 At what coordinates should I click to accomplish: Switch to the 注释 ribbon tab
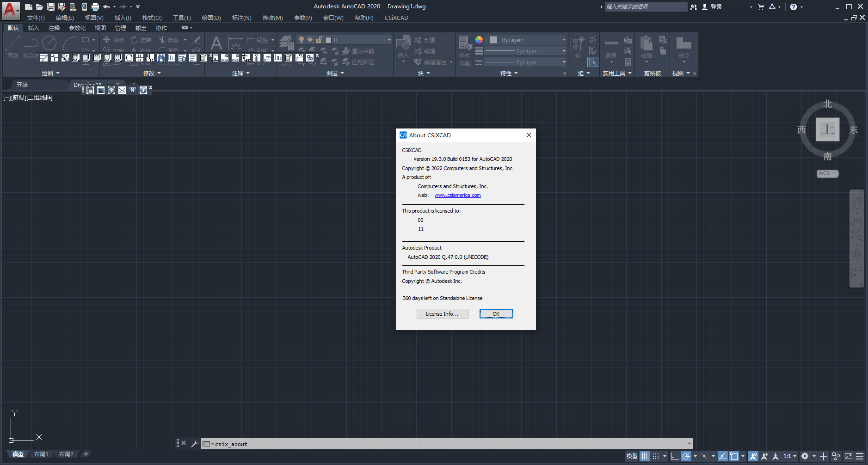[x=54, y=28]
